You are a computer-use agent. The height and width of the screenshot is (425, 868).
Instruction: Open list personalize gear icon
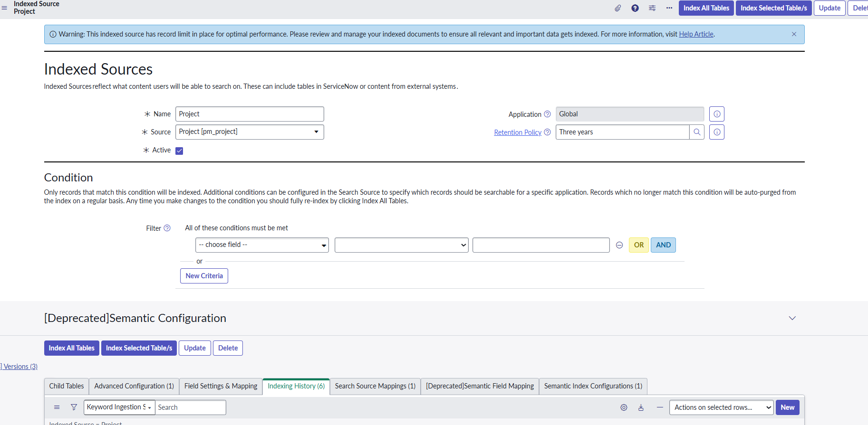[624, 407]
